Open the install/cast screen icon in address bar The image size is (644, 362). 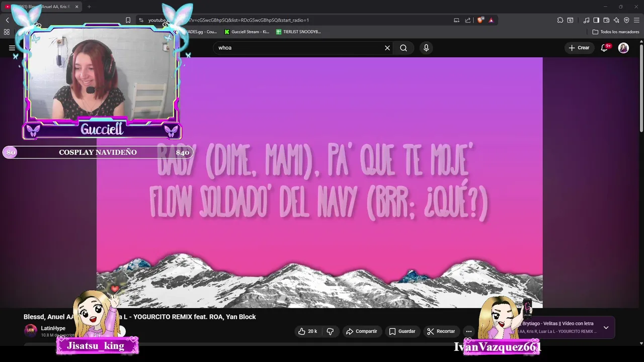pyautogui.click(x=456, y=20)
